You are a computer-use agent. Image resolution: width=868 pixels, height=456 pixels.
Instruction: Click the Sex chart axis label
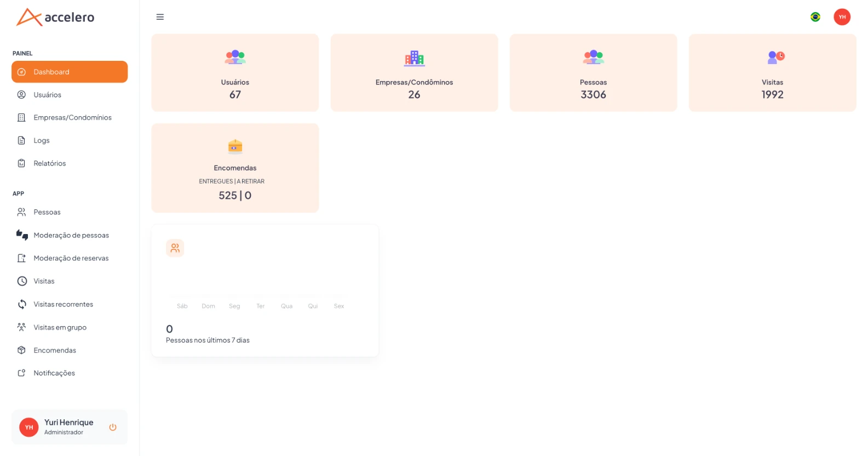point(339,306)
